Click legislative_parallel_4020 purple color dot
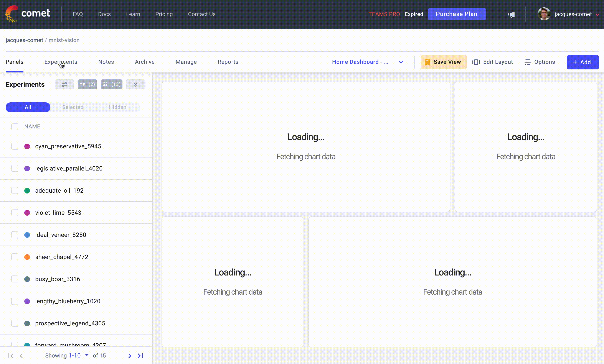Image resolution: width=604 pixels, height=364 pixels. tap(27, 169)
